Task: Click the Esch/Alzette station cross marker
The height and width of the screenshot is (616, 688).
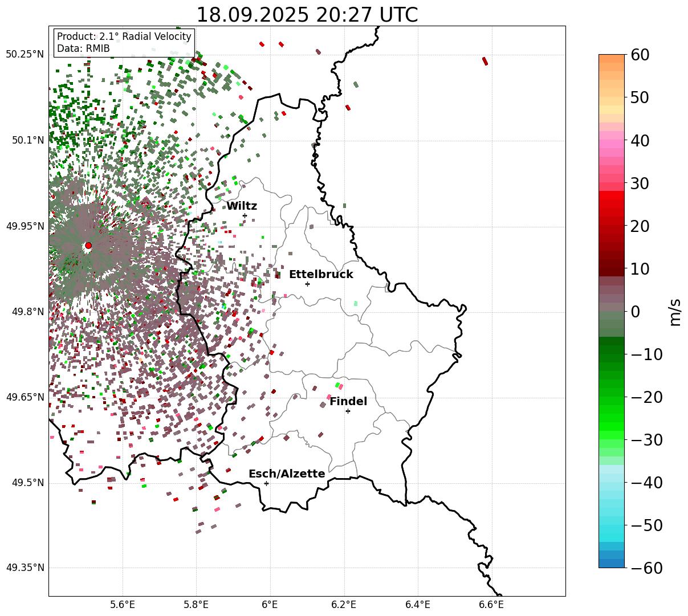Action: click(x=266, y=483)
